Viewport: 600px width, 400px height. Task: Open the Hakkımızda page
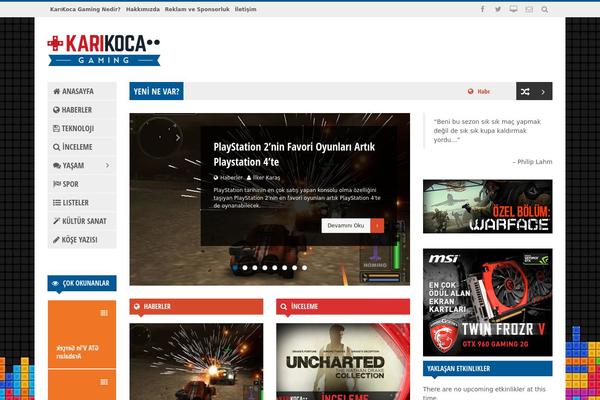tap(143, 9)
